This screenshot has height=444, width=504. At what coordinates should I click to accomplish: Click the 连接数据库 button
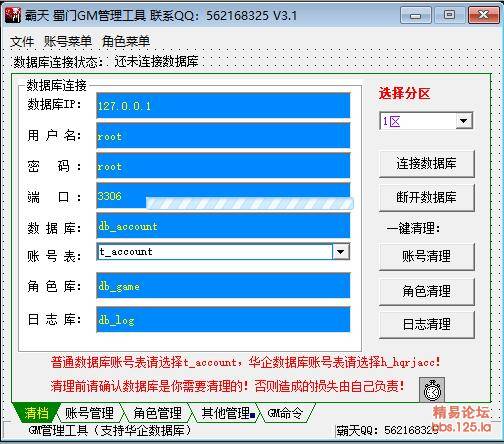coord(426,164)
